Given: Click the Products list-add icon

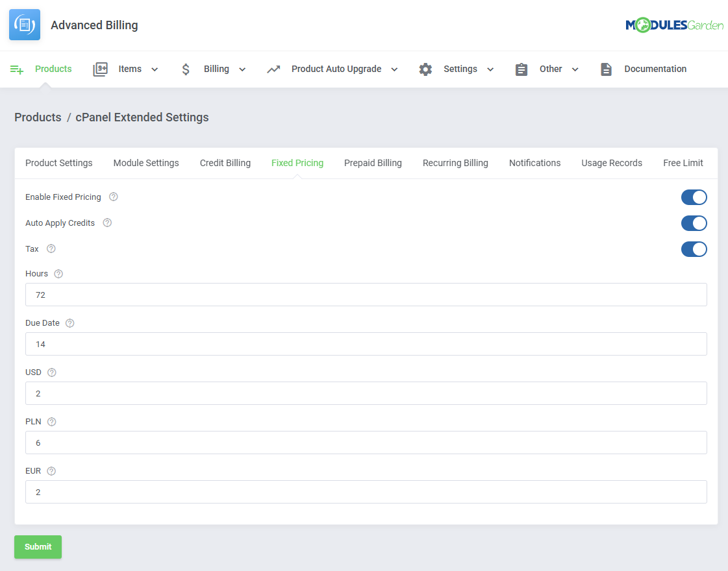Looking at the screenshot, I should (17, 69).
